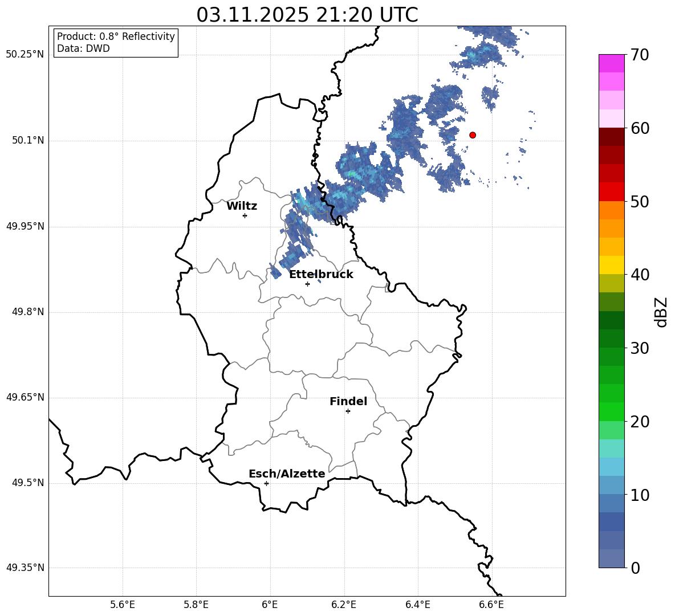Viewport: 675px width, 616px height.
Task: Click the 30 tick on the colorbar
Action: [x=639, y=348]
